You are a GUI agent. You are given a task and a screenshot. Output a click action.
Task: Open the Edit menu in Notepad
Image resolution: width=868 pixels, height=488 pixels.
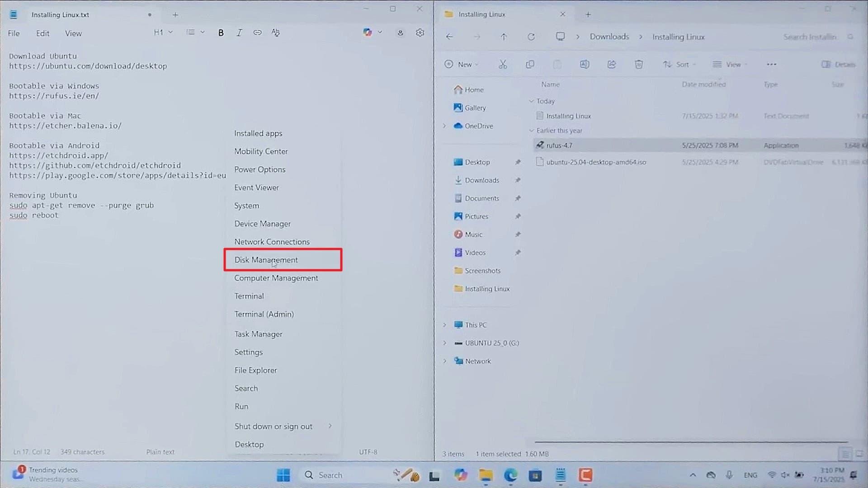tap(42, 33)
